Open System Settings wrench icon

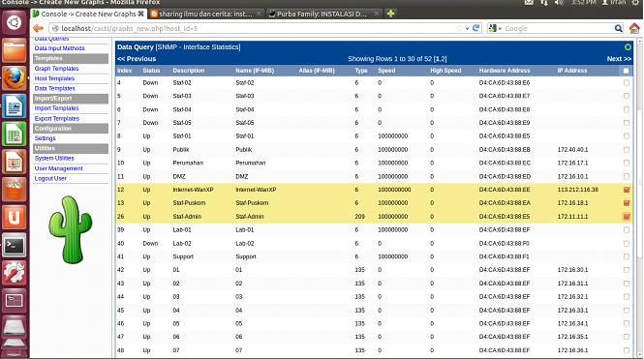coord(14,273)
